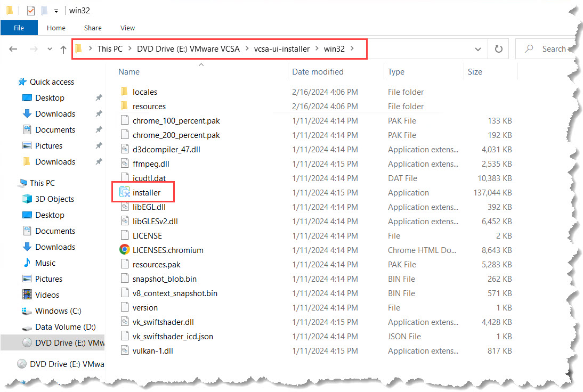Sort by the Type column header
This screenshot has width=583, height=392.
(396, 72)
